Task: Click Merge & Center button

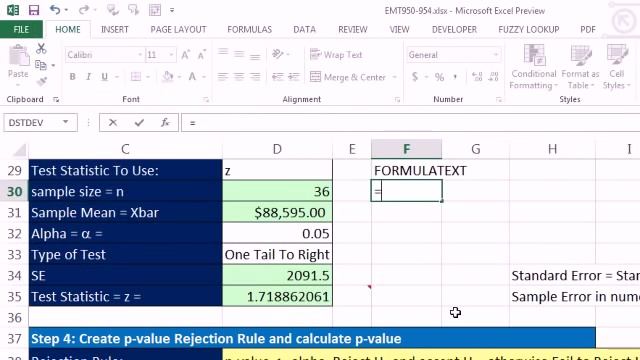Action: (x=348, y=77)
